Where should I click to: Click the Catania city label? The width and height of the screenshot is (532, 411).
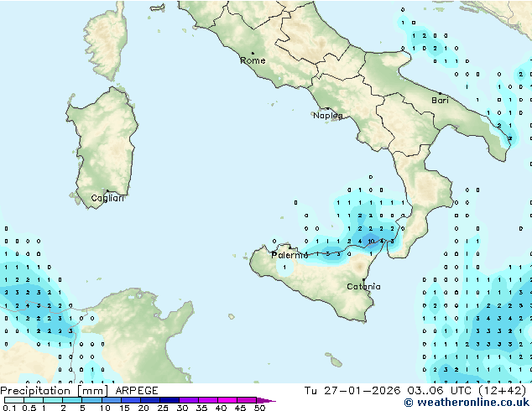363,287
